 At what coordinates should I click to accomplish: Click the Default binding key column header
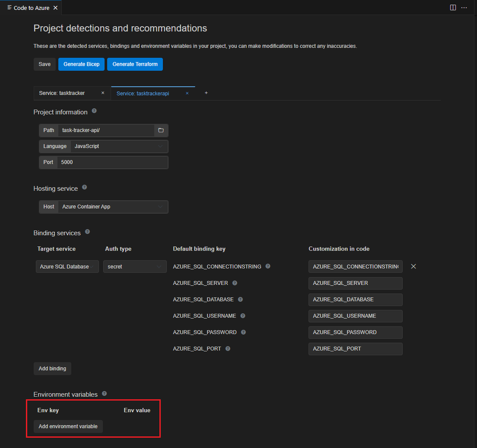199,249
